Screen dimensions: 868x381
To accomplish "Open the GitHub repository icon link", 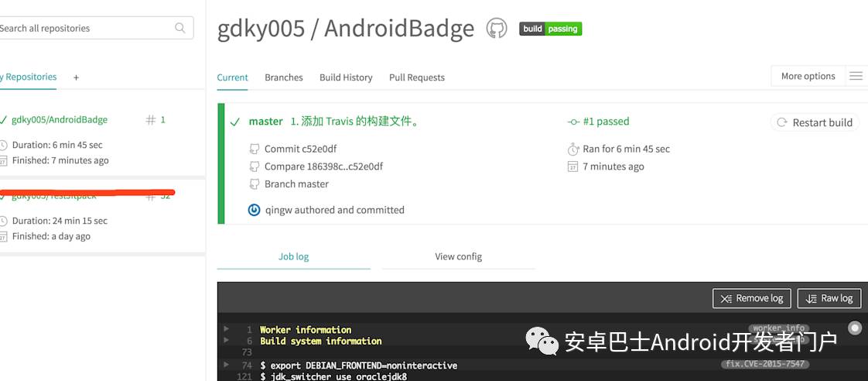I will (x=497, y=28).
